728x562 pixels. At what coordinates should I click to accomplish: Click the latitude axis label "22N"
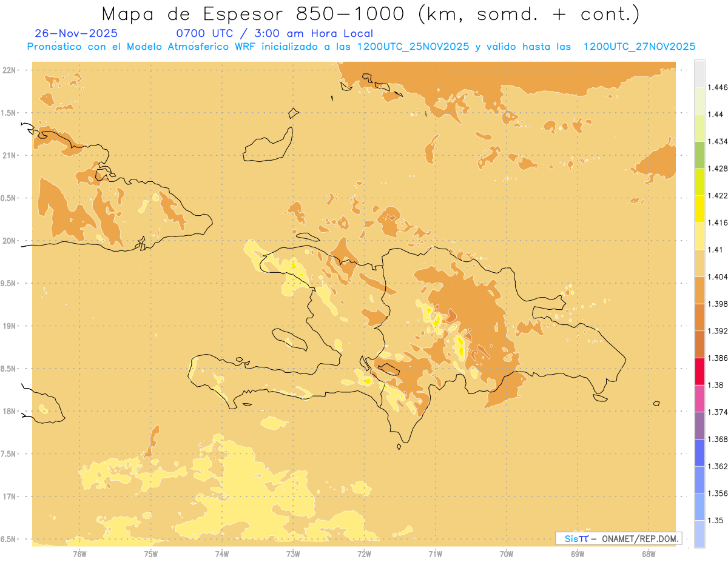tap(9, 70)
